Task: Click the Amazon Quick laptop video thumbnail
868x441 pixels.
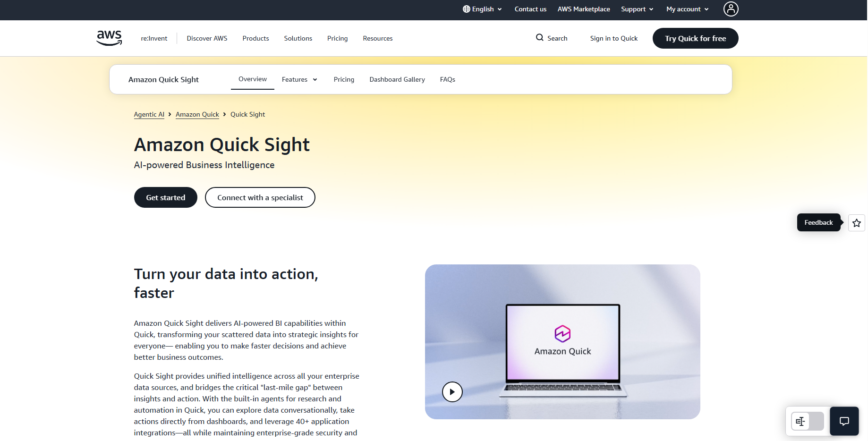Action: tap(562, 342)
